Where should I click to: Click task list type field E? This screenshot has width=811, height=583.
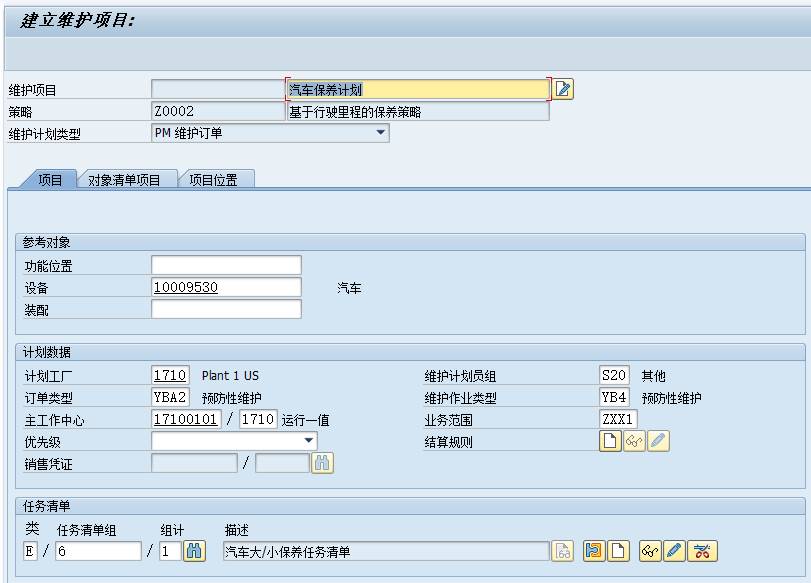pyautogui.click(x=30, y=551)
